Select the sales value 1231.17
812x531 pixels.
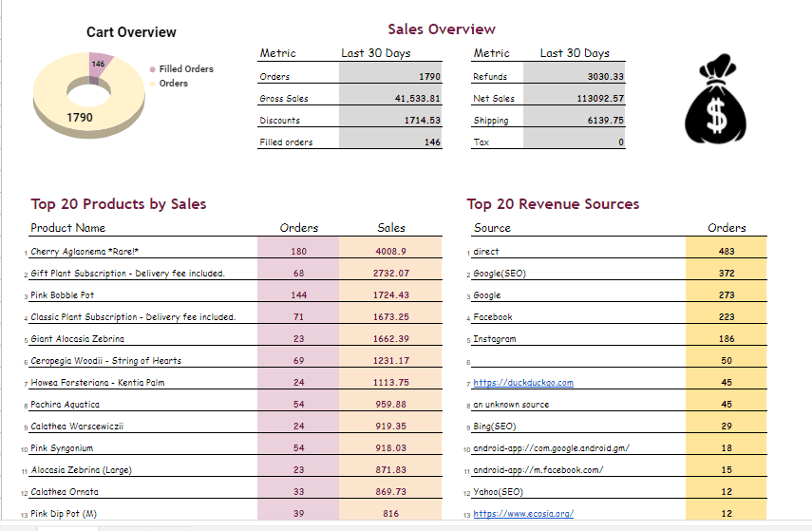point(390,356)
